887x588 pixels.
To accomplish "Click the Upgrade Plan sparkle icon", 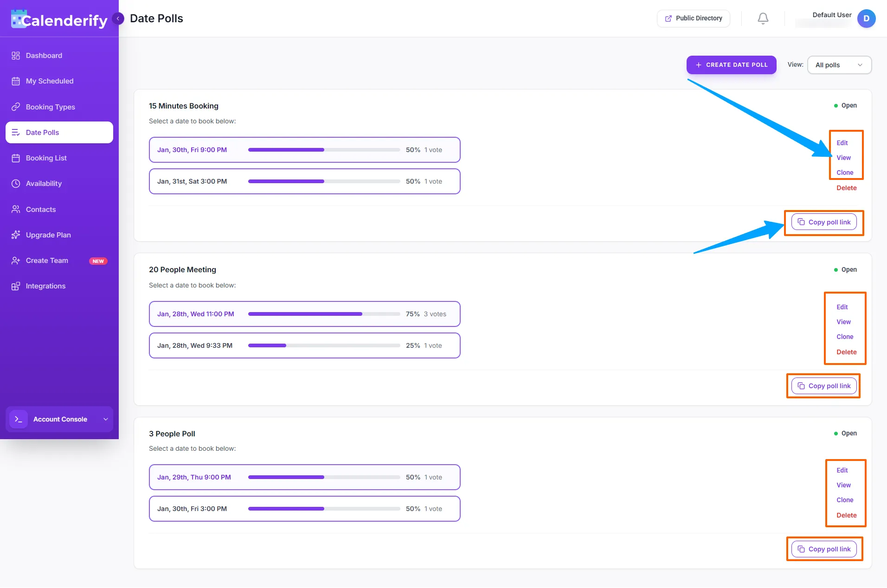I will [15, 235].
